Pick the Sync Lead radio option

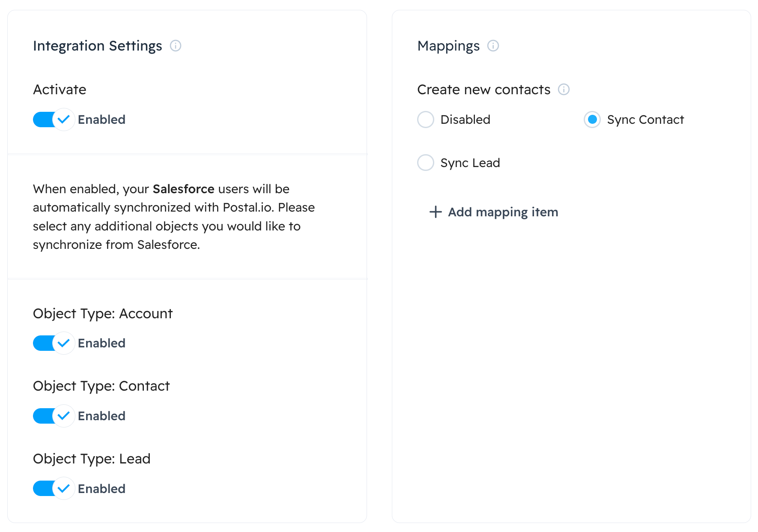426,163
